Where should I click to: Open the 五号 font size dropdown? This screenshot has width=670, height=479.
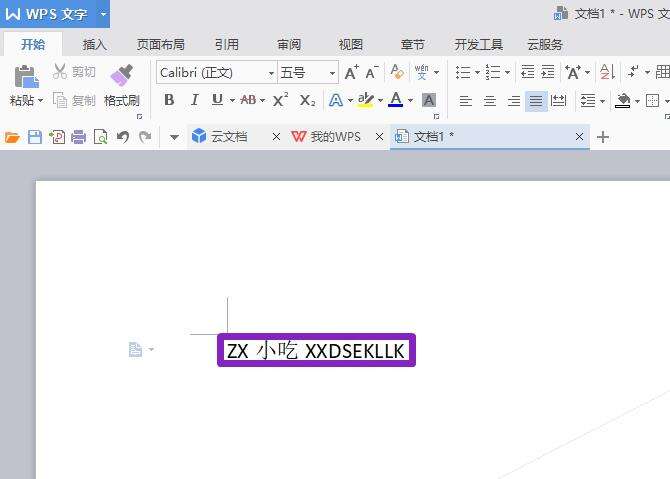click(x=332, y=73)
